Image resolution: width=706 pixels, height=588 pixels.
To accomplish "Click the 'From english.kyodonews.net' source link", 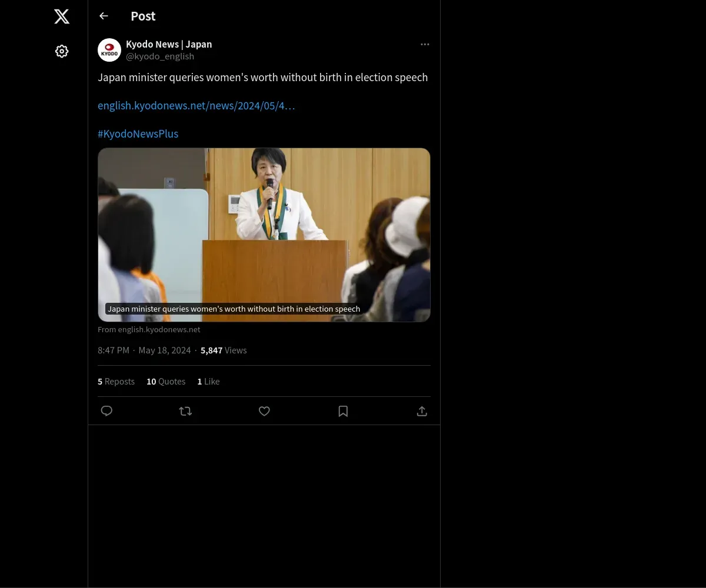I will [149, 330].
